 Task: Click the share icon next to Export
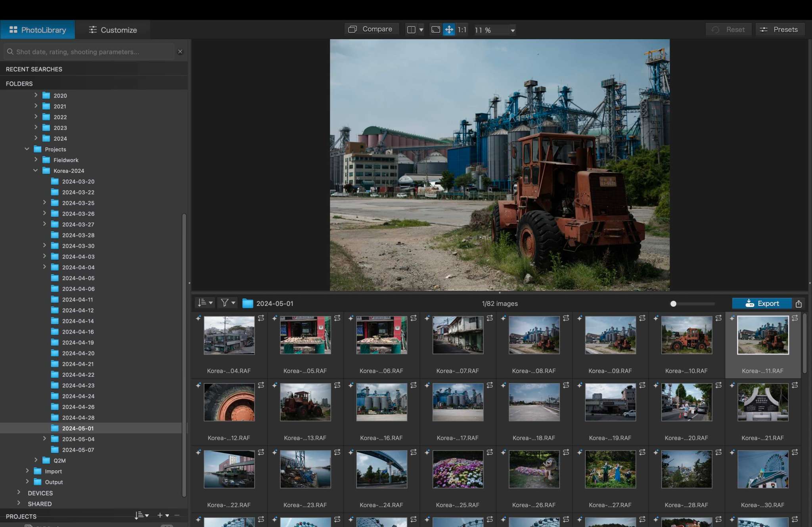799,304
